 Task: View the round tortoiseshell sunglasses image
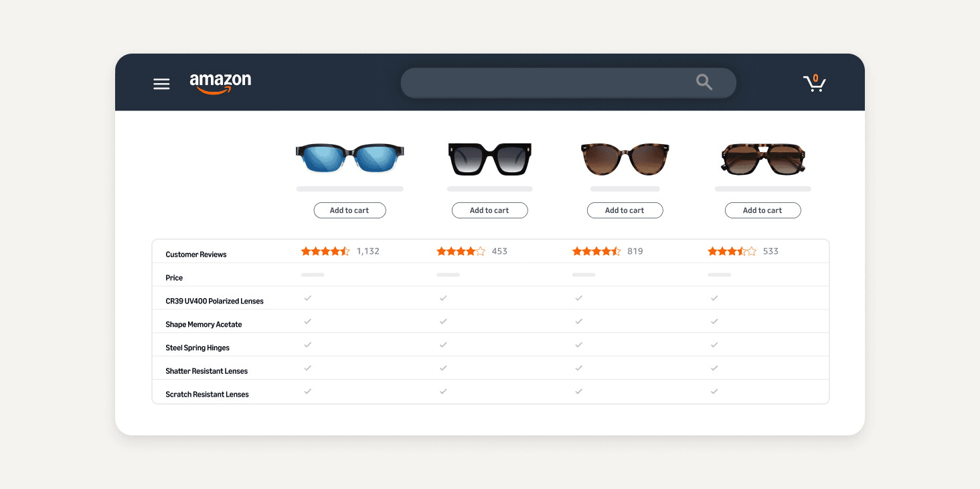coord(625,159)
